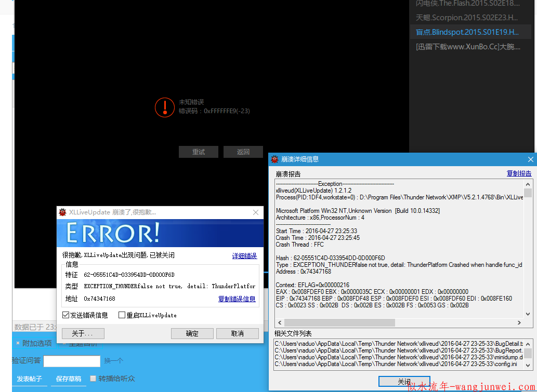
Task: Enable the 重启XLLiveUpdate checkbox
Action: [122, 315]
